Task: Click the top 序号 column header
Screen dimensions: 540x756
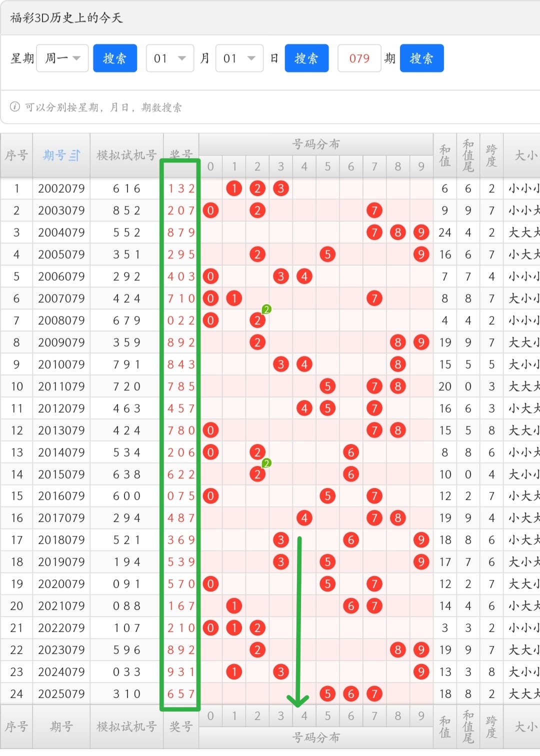Action: 16,155
